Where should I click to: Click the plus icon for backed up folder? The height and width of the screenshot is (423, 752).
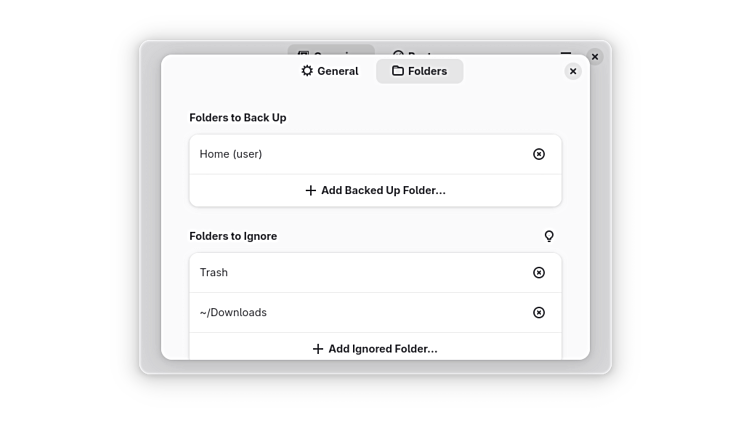311,190
